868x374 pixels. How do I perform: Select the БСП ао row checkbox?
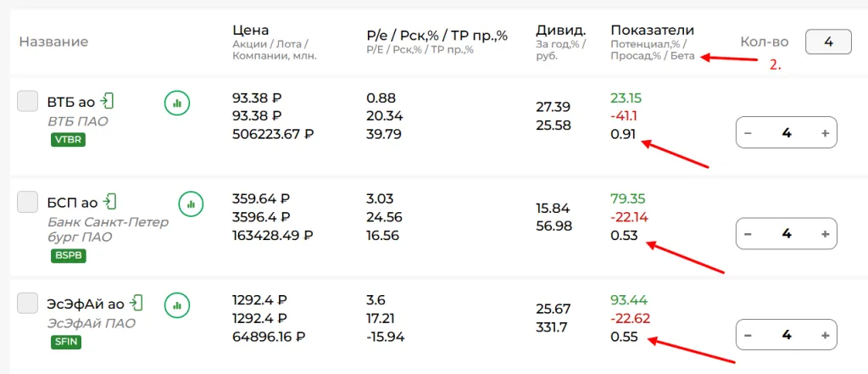pyautogui.click(x=28, y=201)
